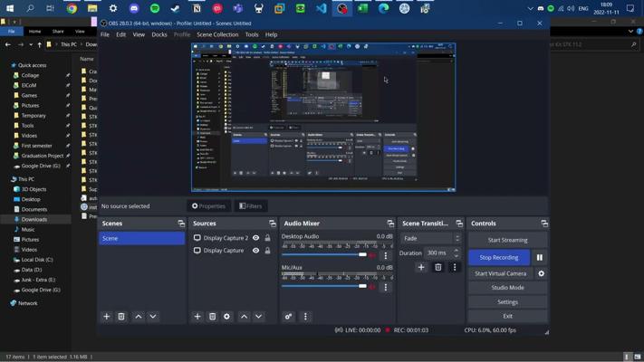Hide Display Capture 2 source

[x=256, y=238]
